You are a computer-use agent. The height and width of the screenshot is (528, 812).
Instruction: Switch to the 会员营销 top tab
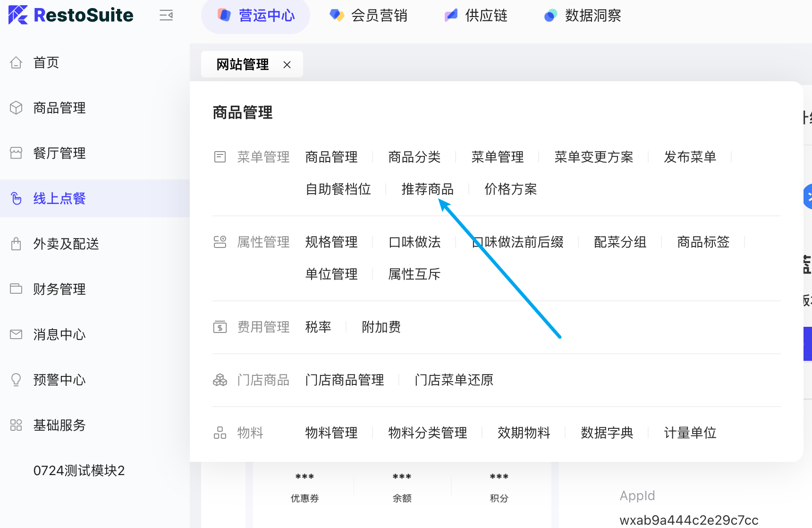coord(369,16)
